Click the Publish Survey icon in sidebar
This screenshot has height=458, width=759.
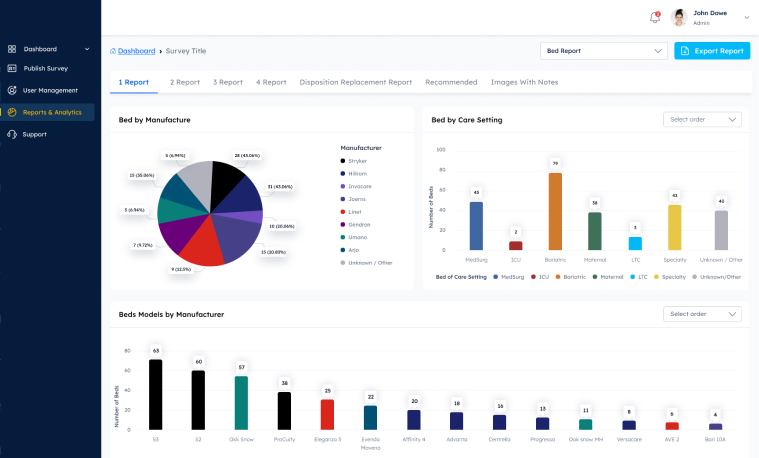click(x=12, y=69)
